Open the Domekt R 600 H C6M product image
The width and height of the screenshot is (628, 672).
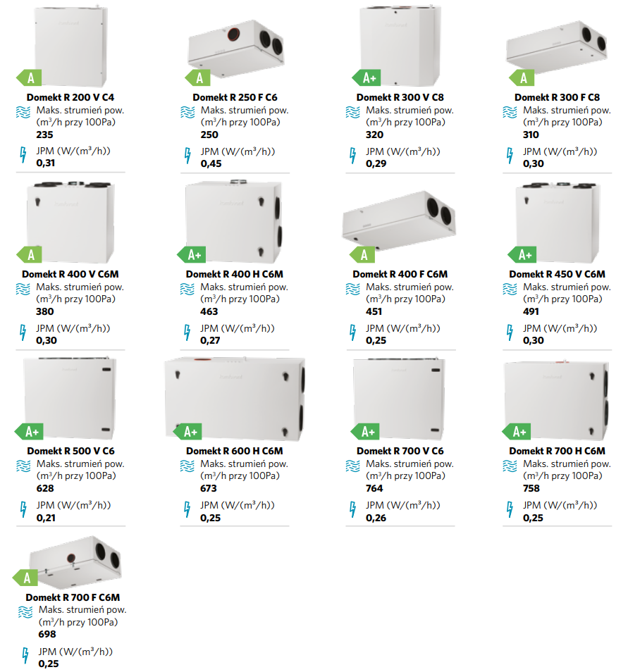coord(235,399)
